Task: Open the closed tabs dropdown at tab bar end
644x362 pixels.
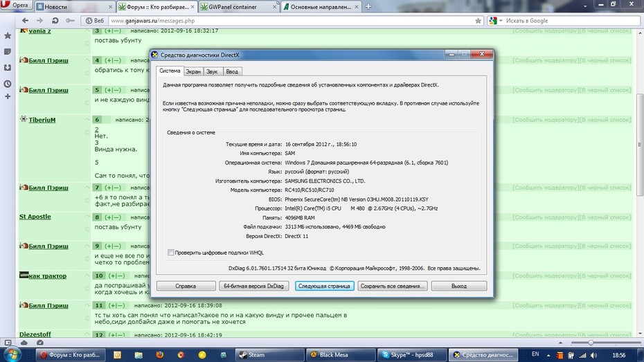Action: coord(585,6)
